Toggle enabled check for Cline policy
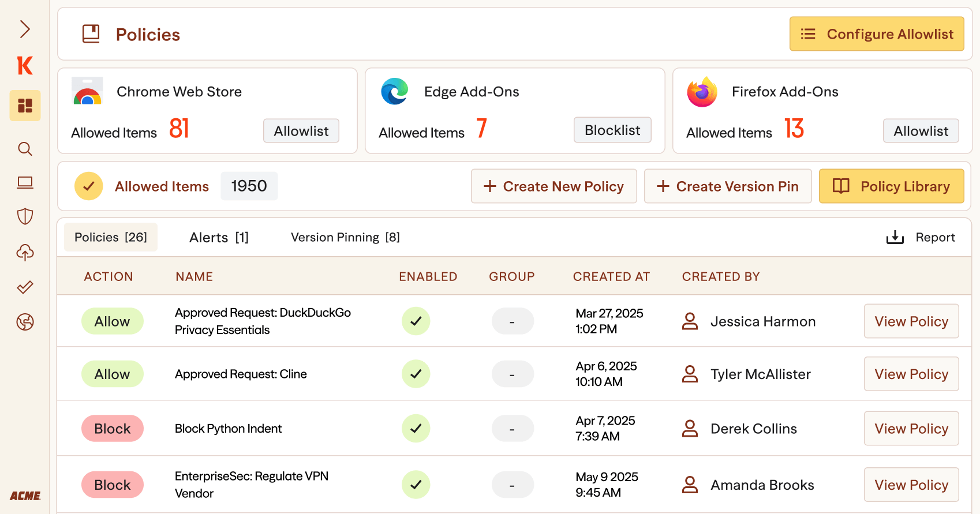Screen dimensions: 980x514 click(416, 374)
